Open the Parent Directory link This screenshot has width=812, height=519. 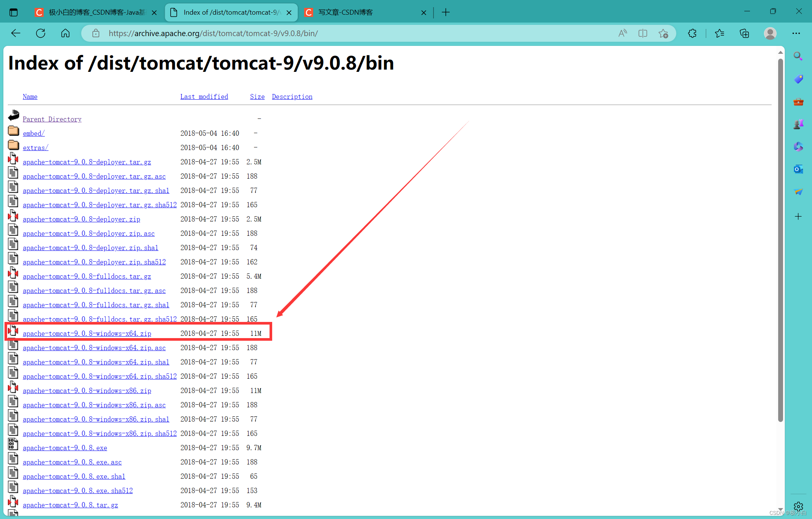(52, 119)
